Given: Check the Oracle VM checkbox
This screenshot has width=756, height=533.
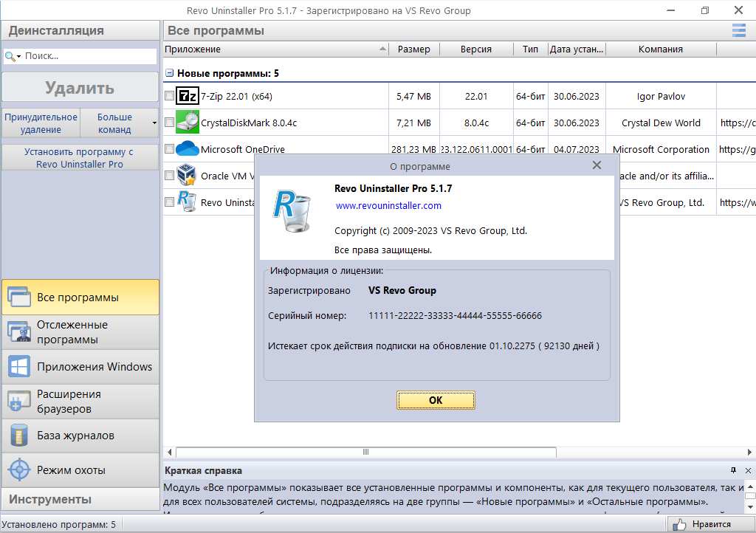Looking at the screenshot, I should pos(169,176).
